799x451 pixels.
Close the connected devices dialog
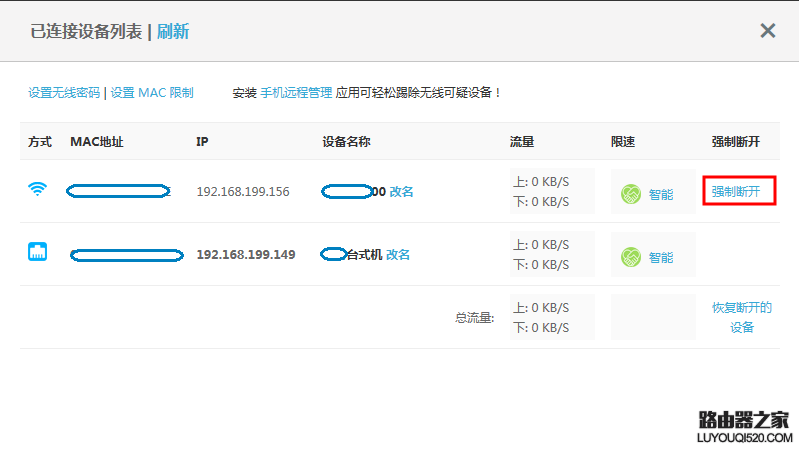point(767,31)
